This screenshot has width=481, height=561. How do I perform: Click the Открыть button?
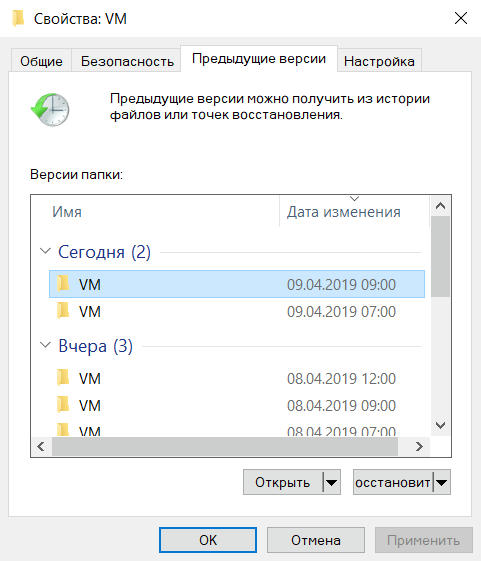pos(283,482)
